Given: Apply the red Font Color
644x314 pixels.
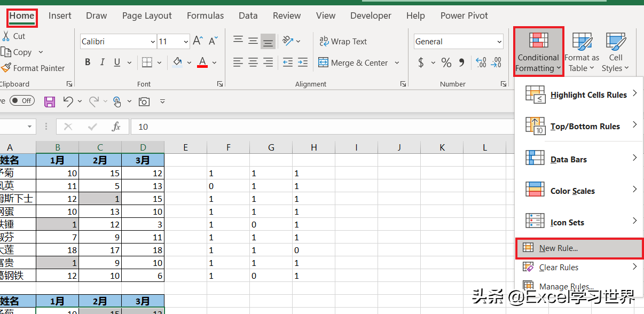Looking at the screenshot, I should tap(202, 63).
